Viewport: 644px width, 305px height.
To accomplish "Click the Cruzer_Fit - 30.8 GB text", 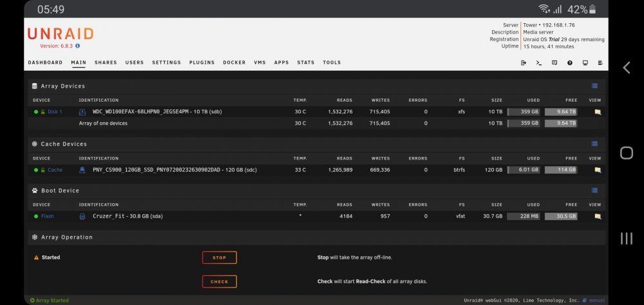I will pyautogui.click(x=128, y=216).
